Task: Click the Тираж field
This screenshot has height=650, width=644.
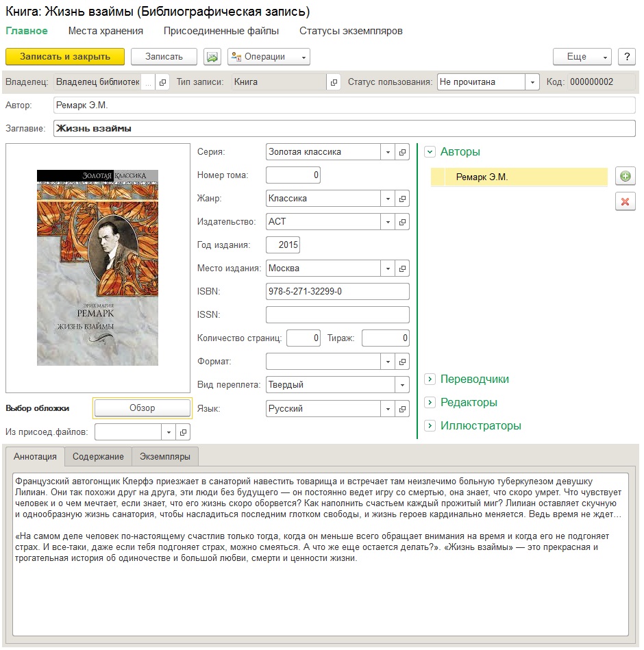Action: [x=386, y=338]
